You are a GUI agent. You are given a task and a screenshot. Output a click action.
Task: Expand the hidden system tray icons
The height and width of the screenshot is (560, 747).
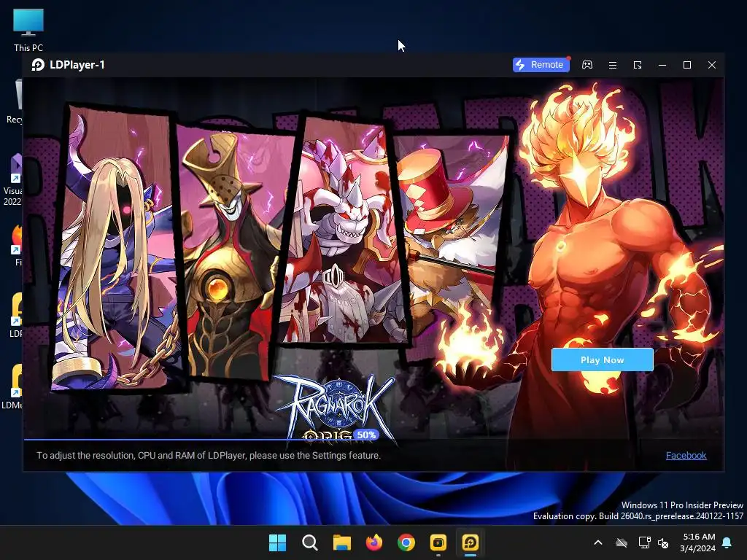(x=598, y=542)
